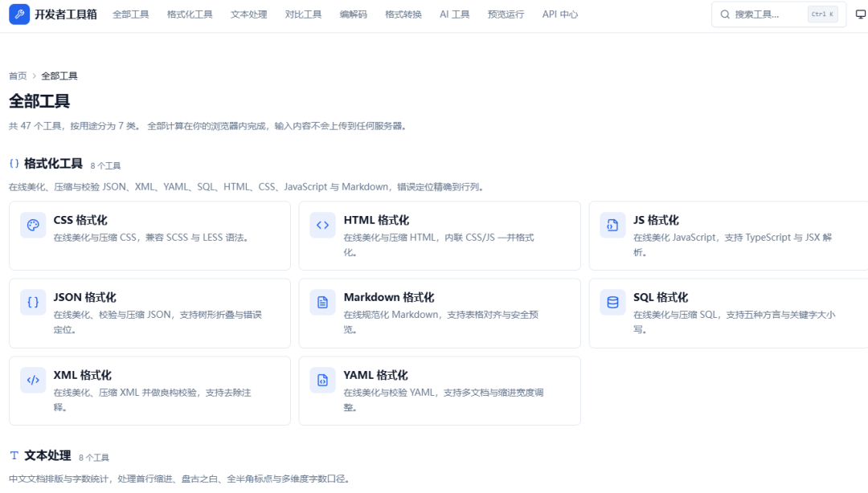Screen dimensions: 868x493
Task: Open the API 中心 menu entry
Action: (560, 14)
